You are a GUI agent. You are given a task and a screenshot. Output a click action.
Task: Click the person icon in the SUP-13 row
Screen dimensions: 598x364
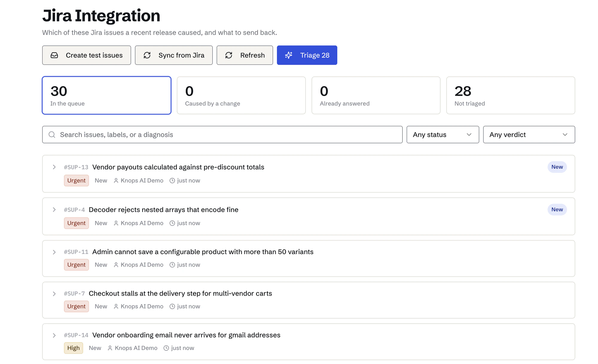point(116,181)
